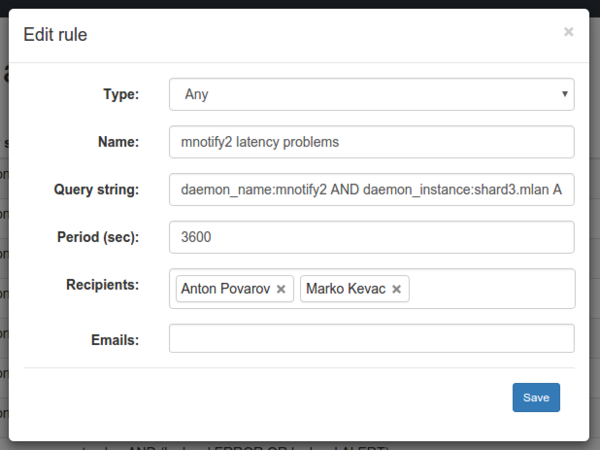Screen dimensions: 600x450
Task: Close the Edit rule dialog
Action: (568, 32)
